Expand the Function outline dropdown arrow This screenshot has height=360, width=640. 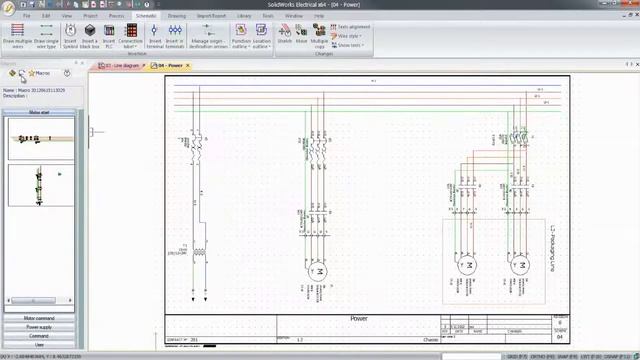click(249, 47)
